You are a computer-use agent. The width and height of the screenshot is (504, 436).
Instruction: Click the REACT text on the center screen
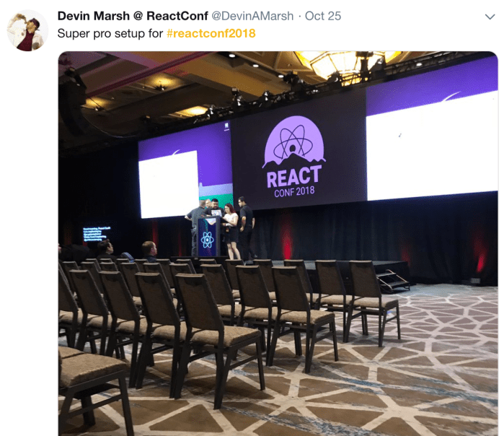pos(294,177)
